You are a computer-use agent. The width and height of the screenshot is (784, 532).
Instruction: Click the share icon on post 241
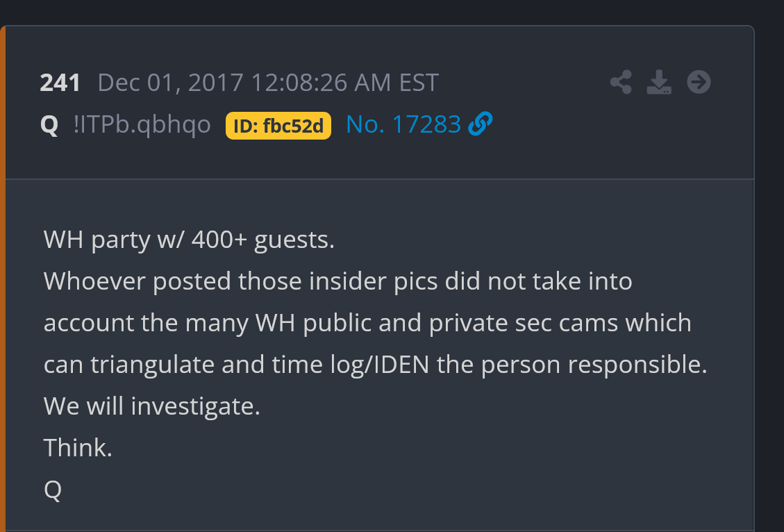point(621,83)
